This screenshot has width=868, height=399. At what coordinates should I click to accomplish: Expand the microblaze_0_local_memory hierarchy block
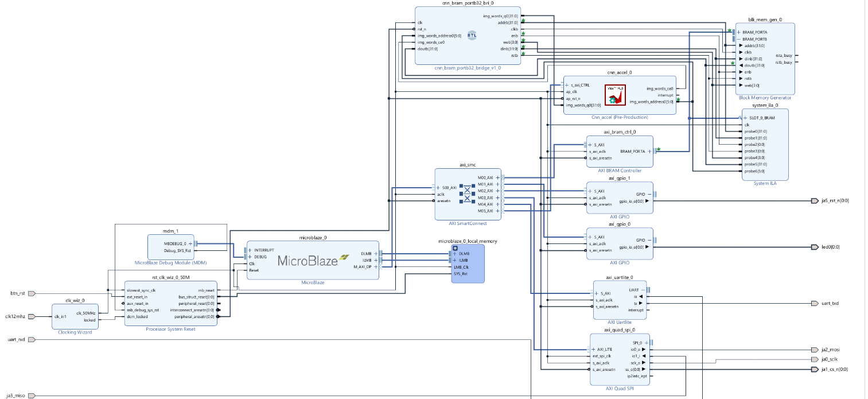455,247
